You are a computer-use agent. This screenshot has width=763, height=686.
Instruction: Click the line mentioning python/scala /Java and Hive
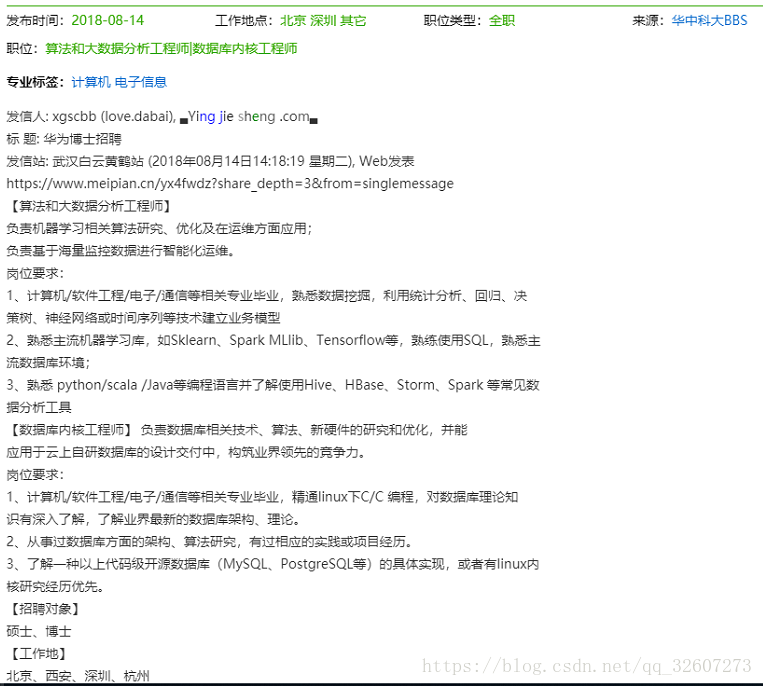pos(273,385)
